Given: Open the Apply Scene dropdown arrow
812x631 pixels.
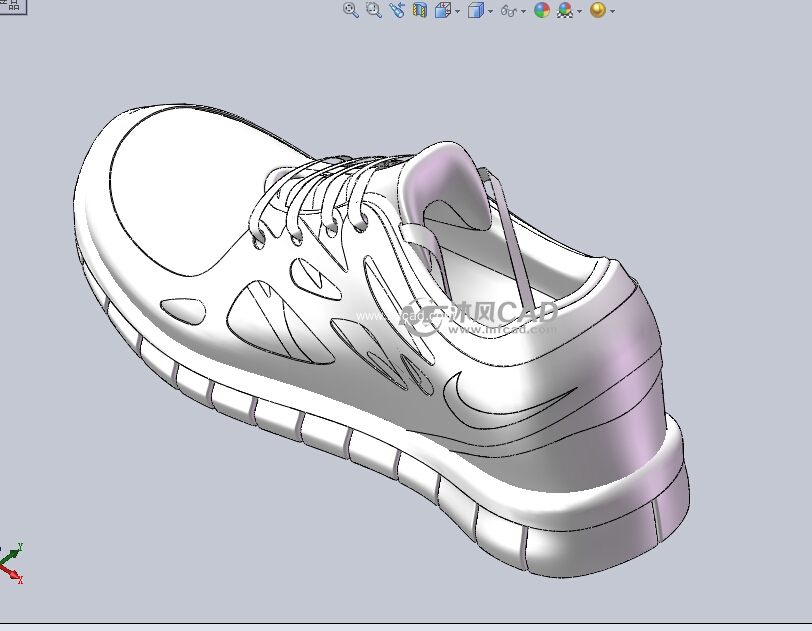Looking at the screenshot, I should pyautogui.click(x=578, y=10).
